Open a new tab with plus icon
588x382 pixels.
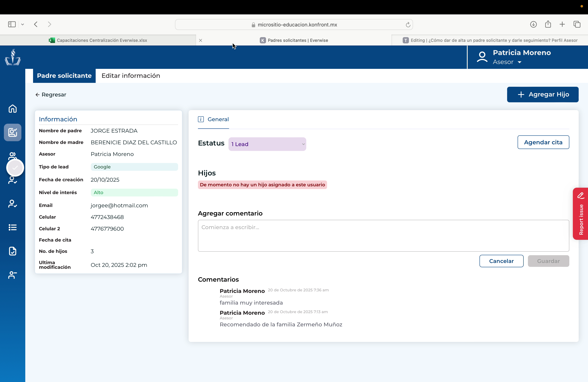pos(562,24)
